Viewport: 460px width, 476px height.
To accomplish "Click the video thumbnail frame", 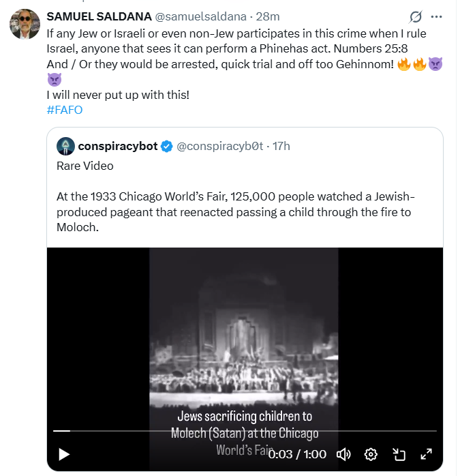I will pos(244,327).
